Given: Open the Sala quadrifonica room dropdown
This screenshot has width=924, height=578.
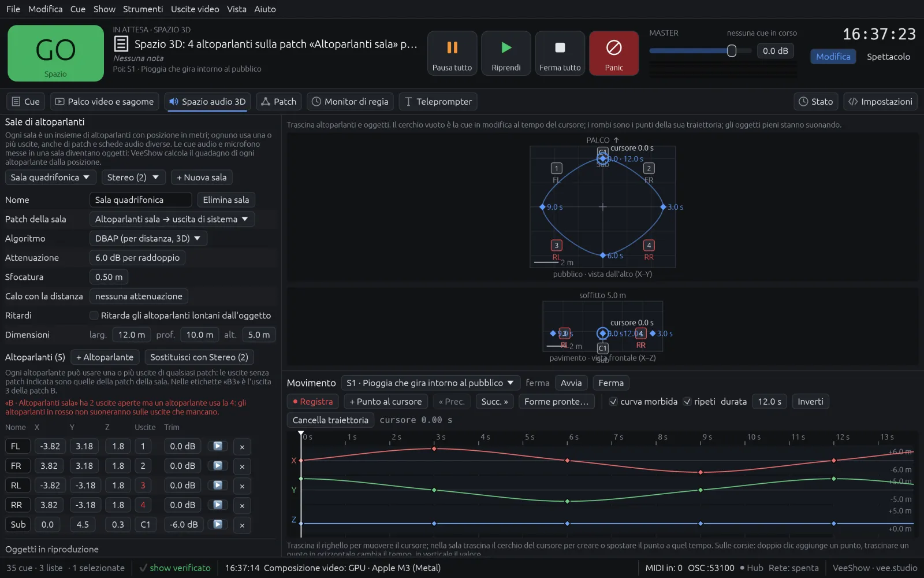Looking at the screenshot, I should [x=50, y=177].
